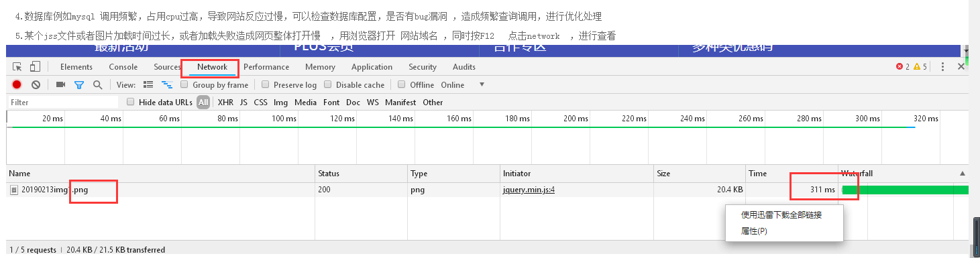
Task: Sort by the Name column header
Action: pos(161,174)
